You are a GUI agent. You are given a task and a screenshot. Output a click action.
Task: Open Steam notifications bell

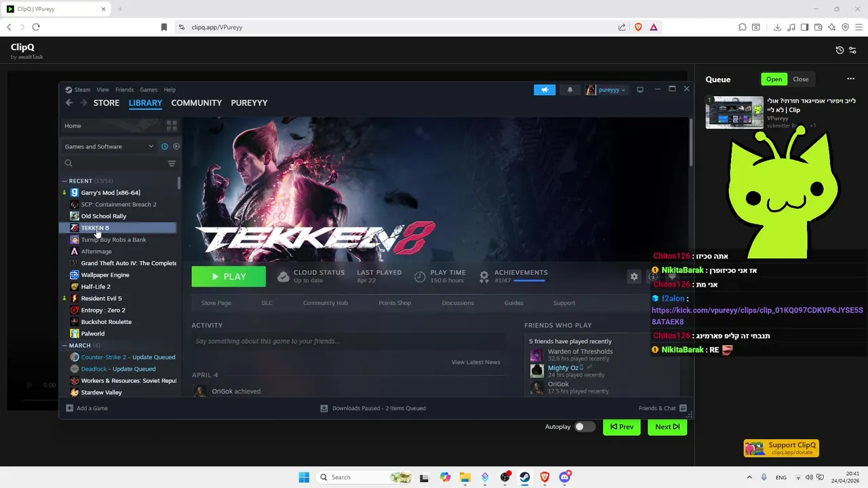[x=570, y=89]
